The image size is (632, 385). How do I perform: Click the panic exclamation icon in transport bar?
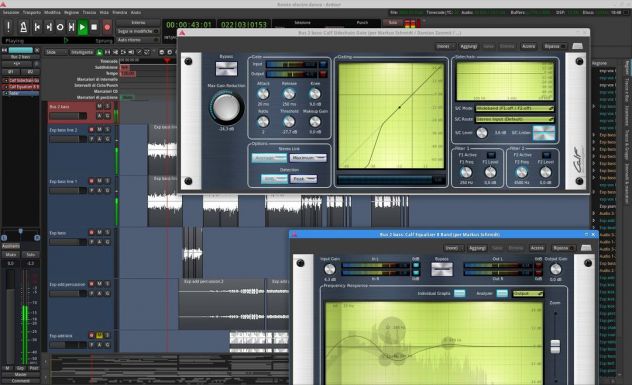point(8,27)
